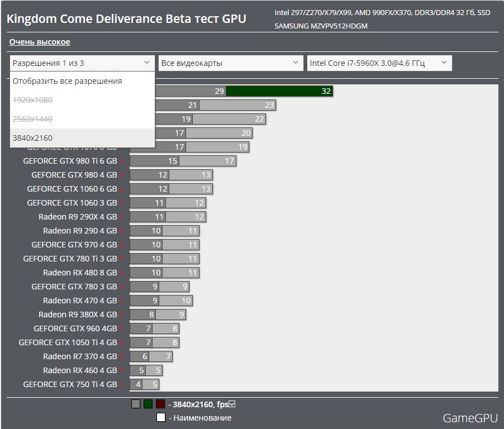Screen dimensions: 504x429
Task: Open the Все видеокарты dropdown
Action: click(x=231, y=63)
